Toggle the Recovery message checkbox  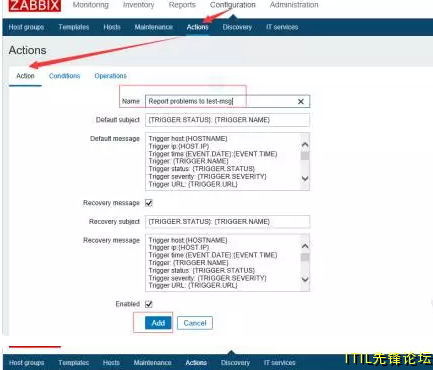coord(149,203)
